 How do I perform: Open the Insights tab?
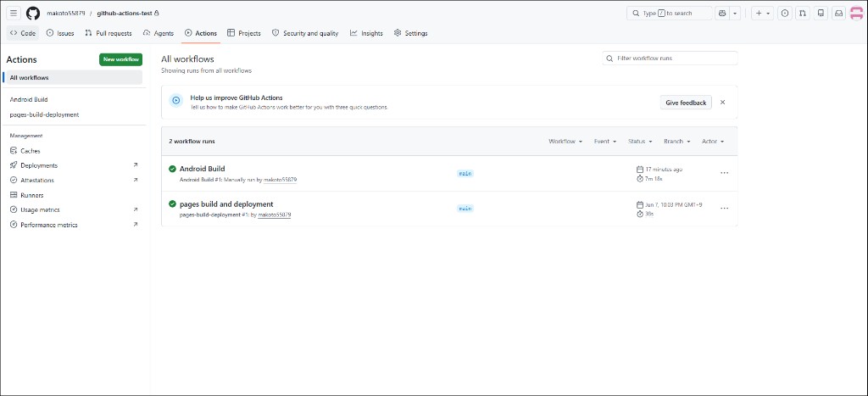[x=366, y=33]
